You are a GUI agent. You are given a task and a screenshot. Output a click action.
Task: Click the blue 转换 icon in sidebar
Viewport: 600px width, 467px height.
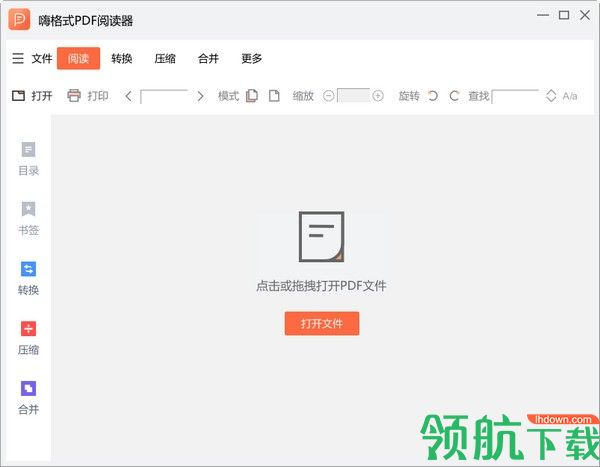tap(28, 269)
